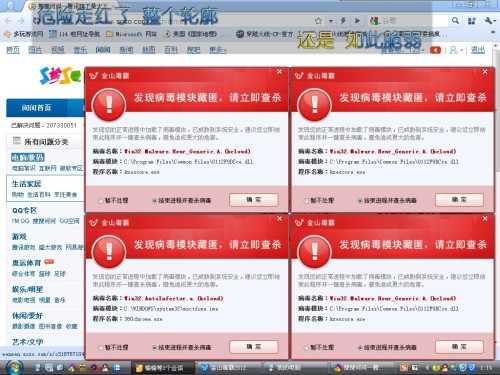Click the 腾讯游戏 subcategory link

[x=23, y=247]
